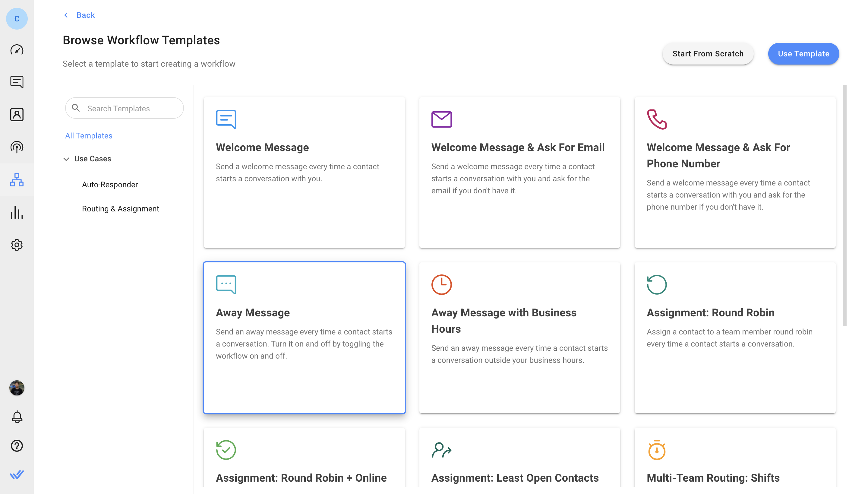Open the Workflows icon in sidebar
868x494 pixels.
(x=17, y=179)
